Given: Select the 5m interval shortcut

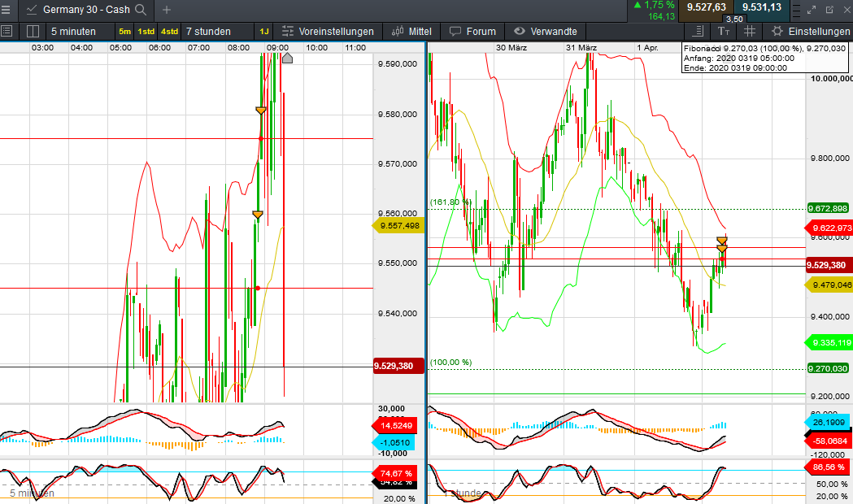Looking at the screenshot, I should (x=124, y=32).
